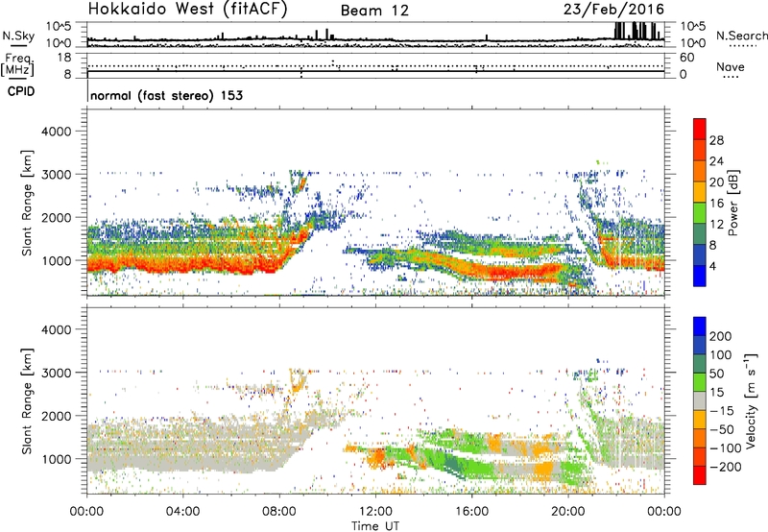Viewport: 768px width, 532px height.
Task: Click 'Slant Range [km]' label of power panel
Action: [27, 203]
